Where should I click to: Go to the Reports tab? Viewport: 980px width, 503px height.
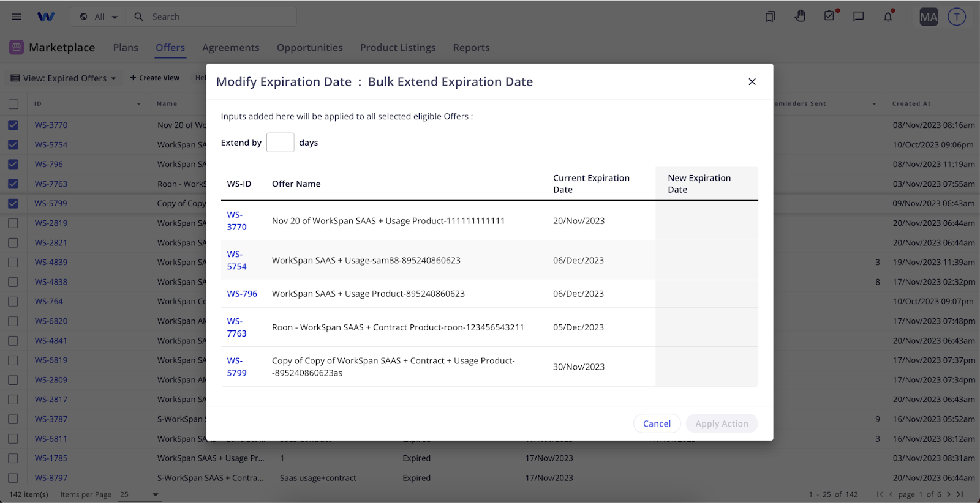(x=471, y=48)
